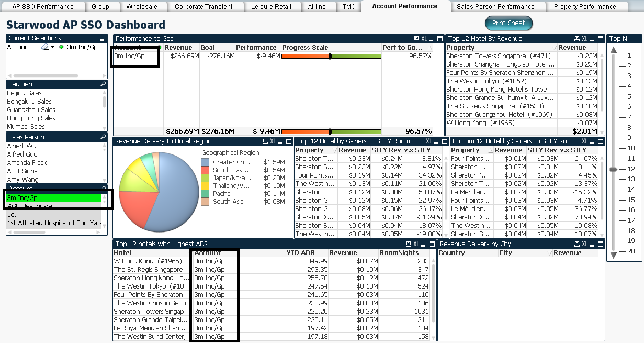Click the Print Sheet button
Image resolution: width=644 pixels, height=343 pixels.
pyautogui.click(x=509, y=23)
